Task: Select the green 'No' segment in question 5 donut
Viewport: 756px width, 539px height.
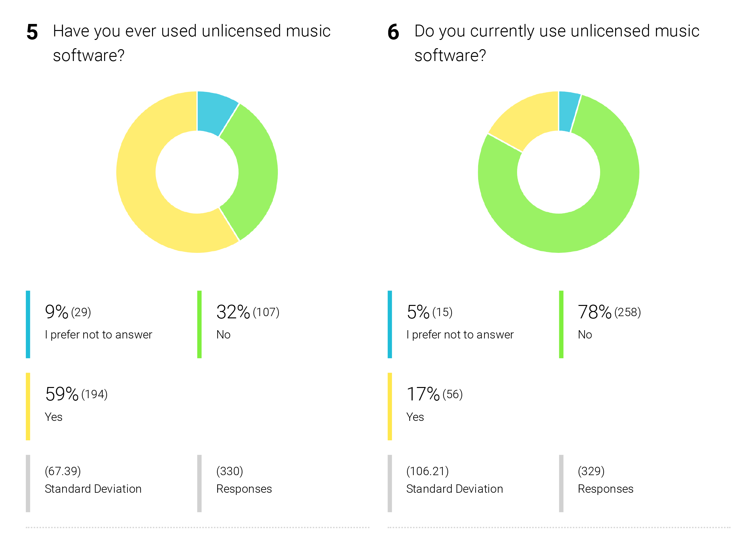Action: point(257,172)
